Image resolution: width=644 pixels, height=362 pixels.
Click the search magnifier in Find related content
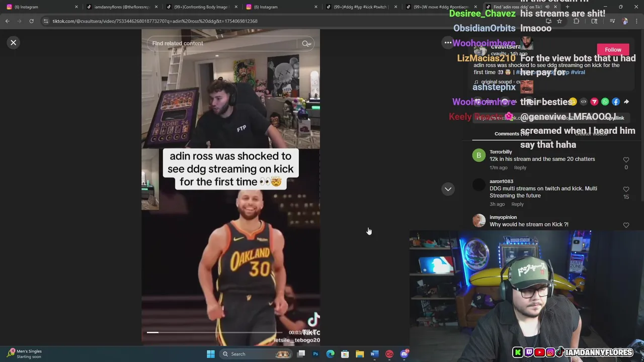click(x=306, y=44)
